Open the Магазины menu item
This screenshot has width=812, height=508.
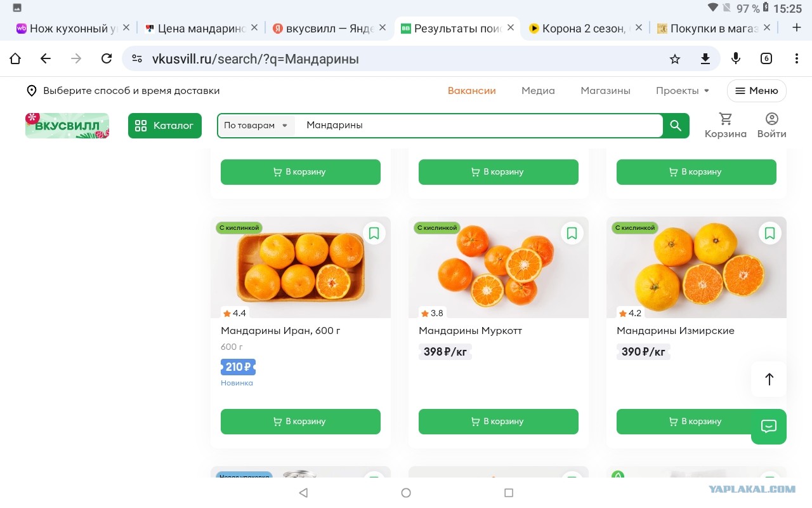[605, 91]
